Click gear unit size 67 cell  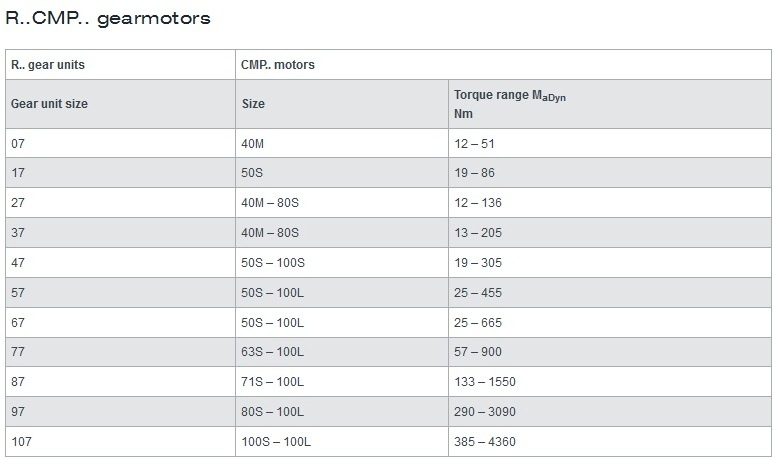pos(120,323)
